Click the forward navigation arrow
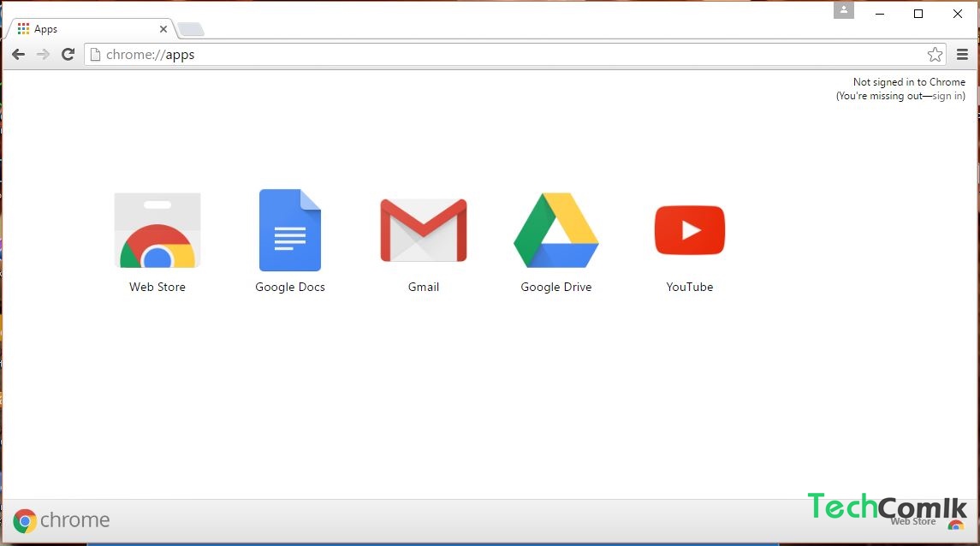980x546 pixels. click(43, 55)
